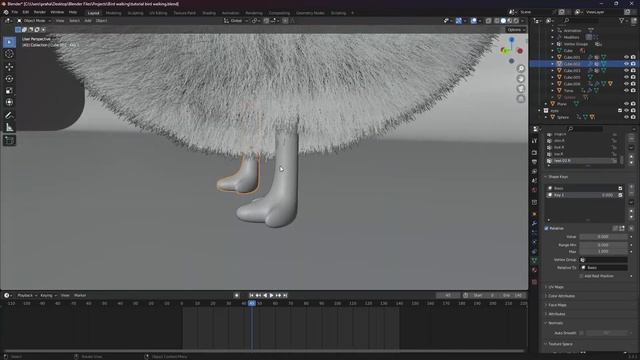Expand the Cube.002 tree row
The image size is (640, 360).
click(553, 64)
